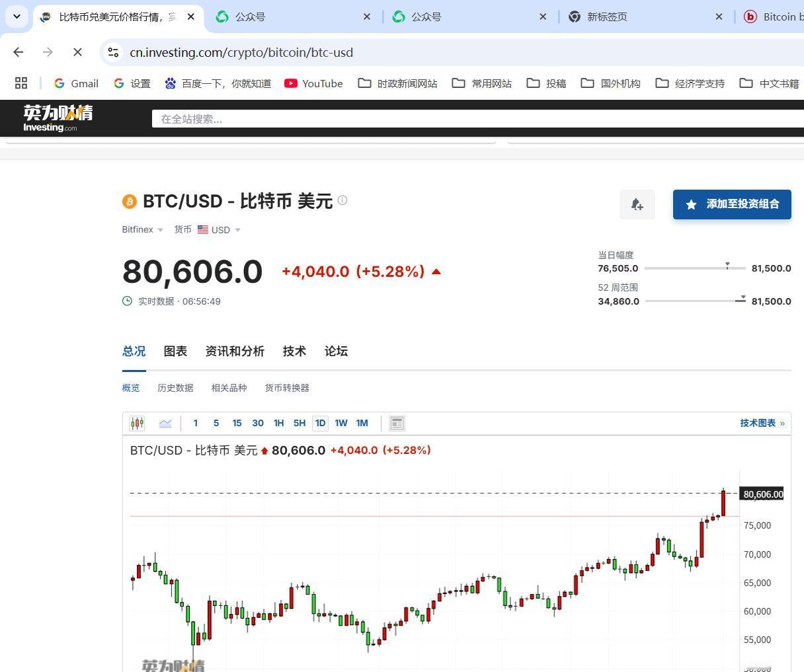Select the 技术 tab
The width and height of the screenshot is (804, 672).
pos(294,352)
